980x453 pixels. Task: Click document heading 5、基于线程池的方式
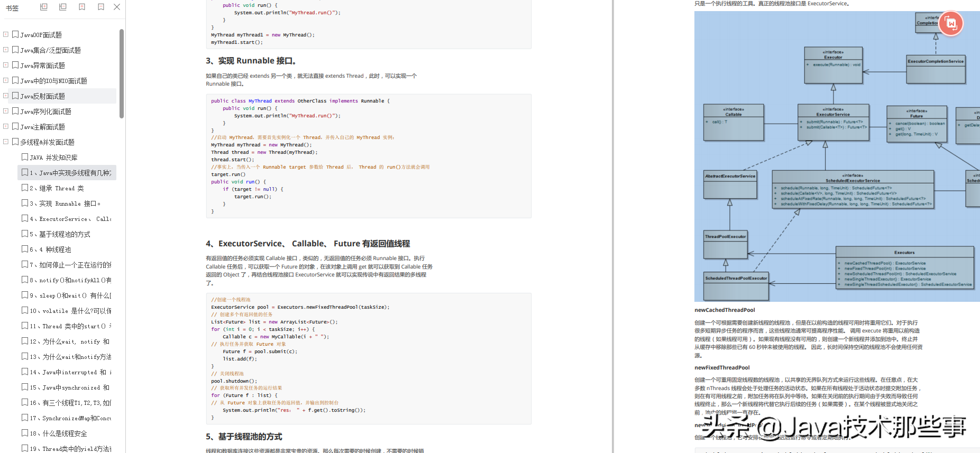point(244,437)
